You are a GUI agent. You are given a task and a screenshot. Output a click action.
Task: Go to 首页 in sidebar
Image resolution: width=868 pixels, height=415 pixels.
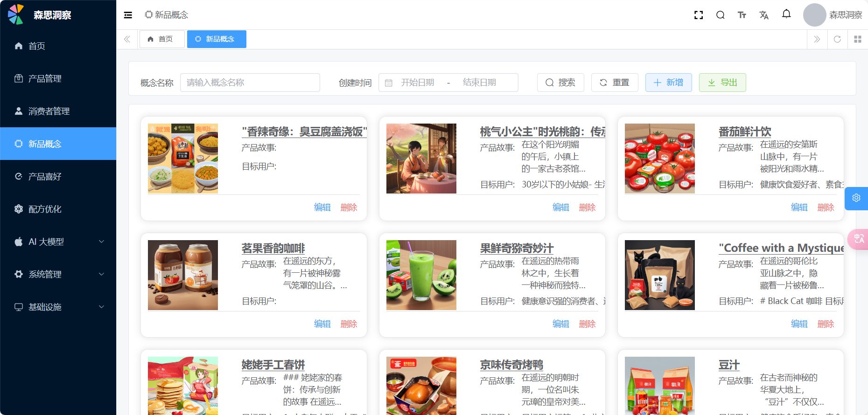point(58,46)
